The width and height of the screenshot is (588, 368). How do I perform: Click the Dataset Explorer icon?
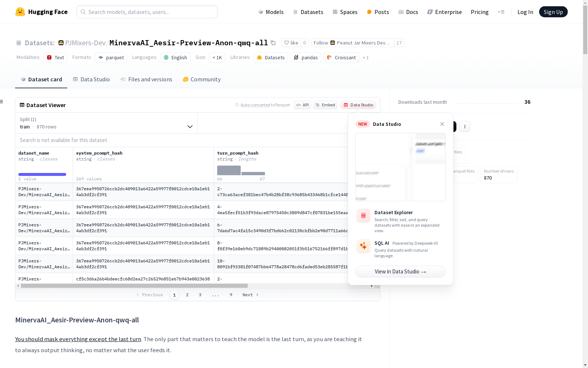(x=363, y=216)
